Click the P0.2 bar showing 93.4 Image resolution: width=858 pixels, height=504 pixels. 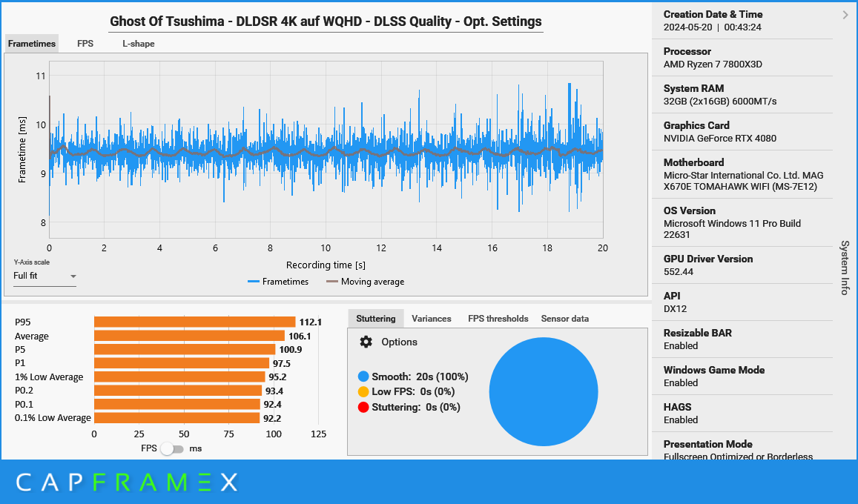pyautogui.click(x=178, y=391)
